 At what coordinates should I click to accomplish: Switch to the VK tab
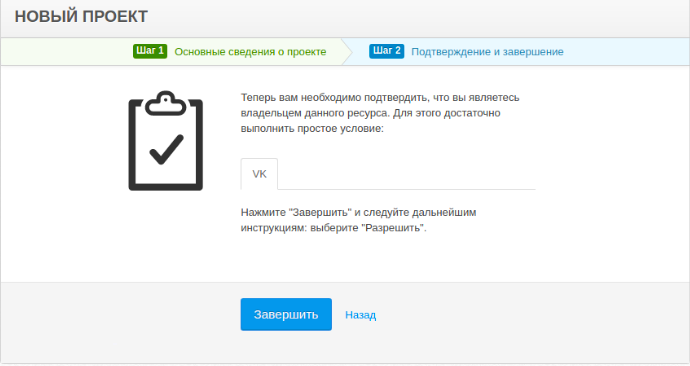click(x=259, y=174)
